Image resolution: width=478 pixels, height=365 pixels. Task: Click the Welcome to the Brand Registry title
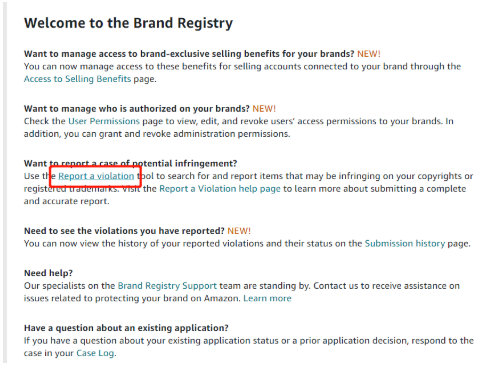[128, 23]
